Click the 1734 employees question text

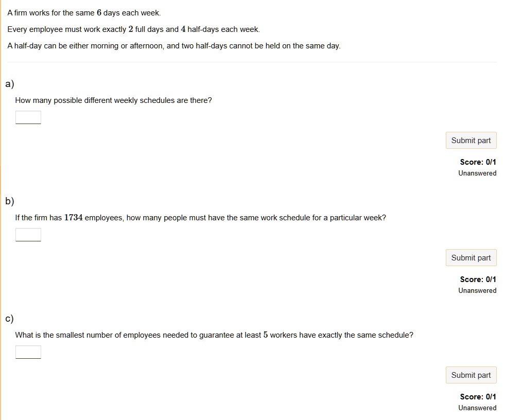[x=200, y=218]
